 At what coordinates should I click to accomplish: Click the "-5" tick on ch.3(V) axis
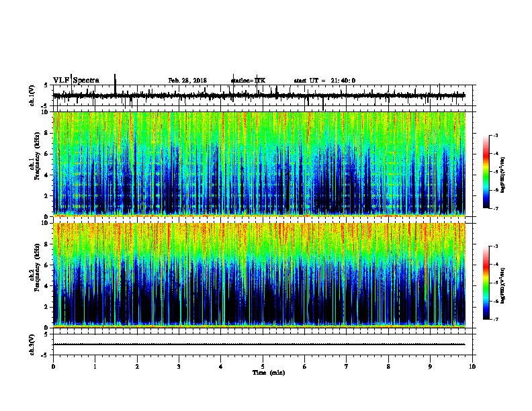[x=45, y=355]
